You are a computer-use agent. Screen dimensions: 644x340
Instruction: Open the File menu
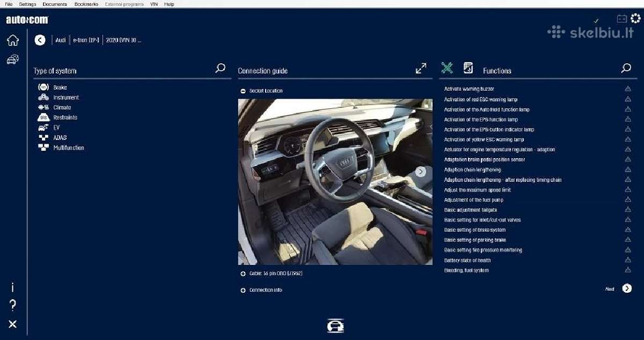click(x=9, y=4)
